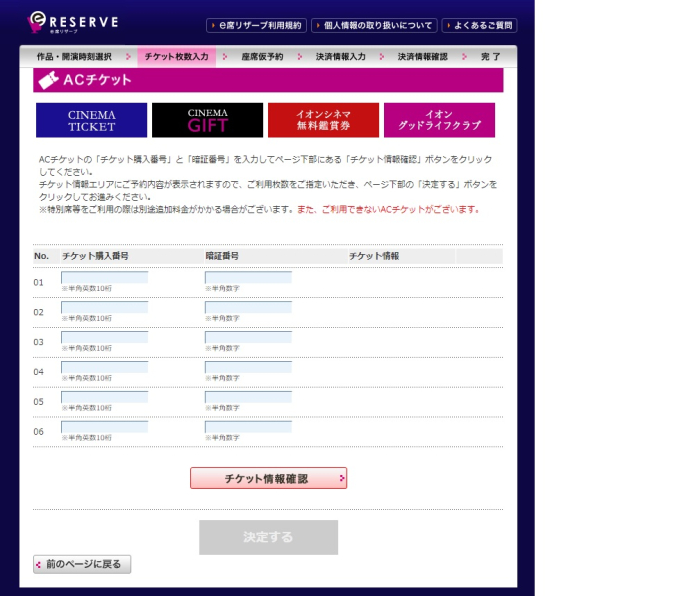The image size is (700, 596).
Task: Open 個人情報の取り扱いについて link
Action: pos(373,25)
